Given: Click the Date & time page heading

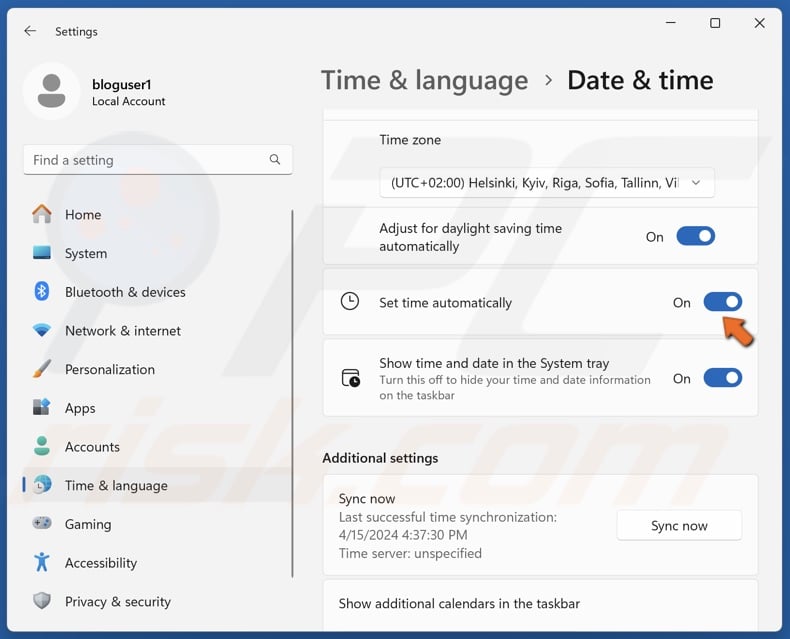Looking at the screenshot, I should (x=640, y=81).
